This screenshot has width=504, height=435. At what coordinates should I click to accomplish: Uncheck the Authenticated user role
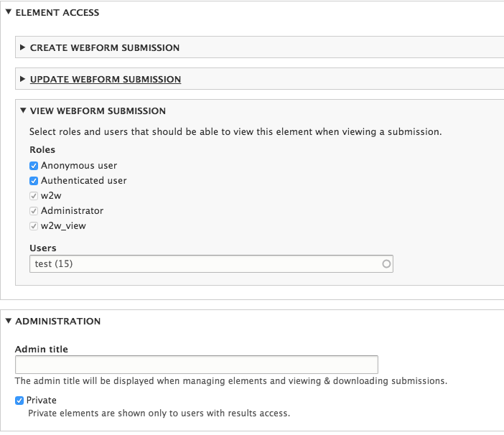click(34, 181)
